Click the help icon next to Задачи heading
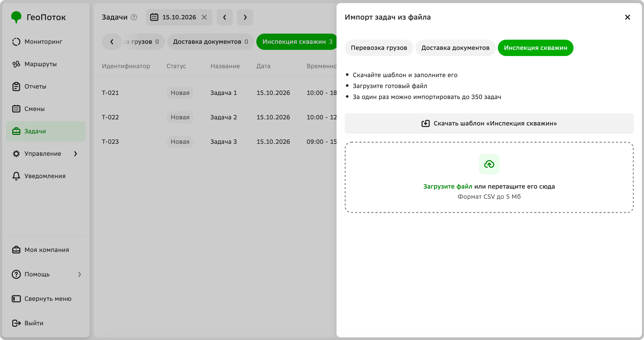644x340 pixels. pyautogui.click(x=134, y=17)
